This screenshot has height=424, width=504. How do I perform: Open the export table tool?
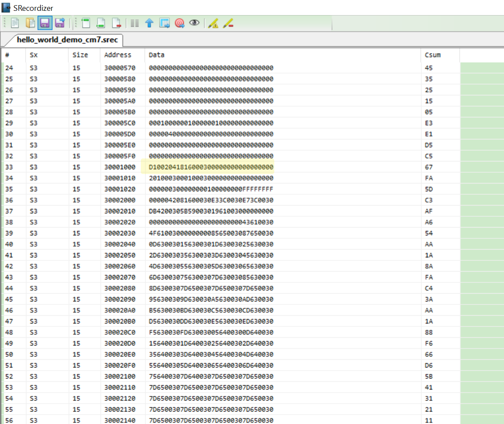pos(165,23)
